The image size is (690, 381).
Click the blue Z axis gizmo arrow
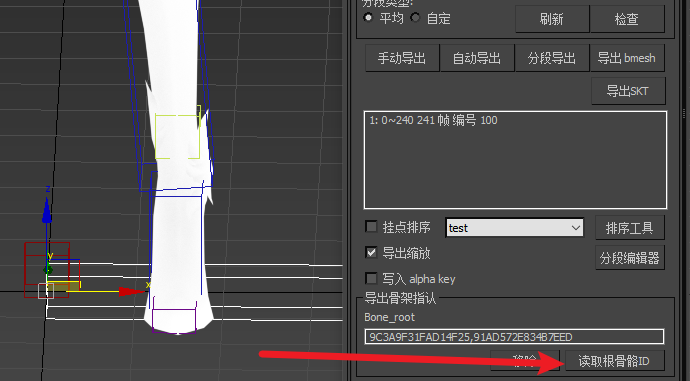click(47, 210)
